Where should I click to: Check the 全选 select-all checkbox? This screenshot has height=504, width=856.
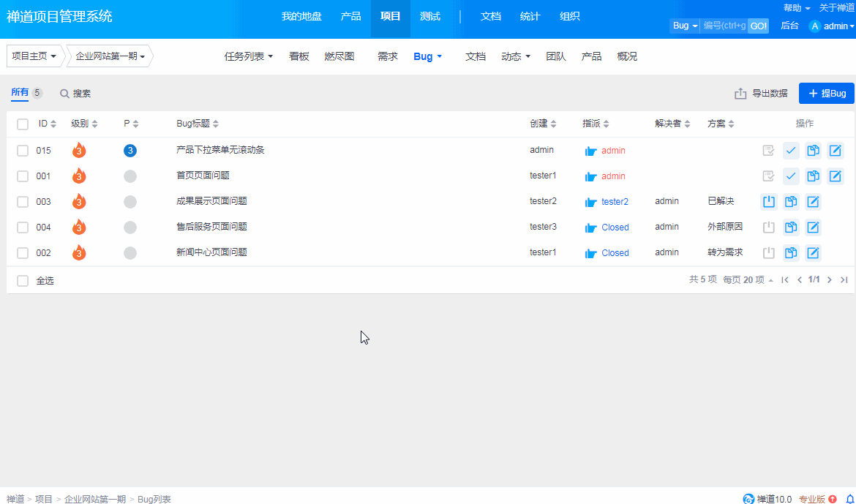[x=23, y=281]
